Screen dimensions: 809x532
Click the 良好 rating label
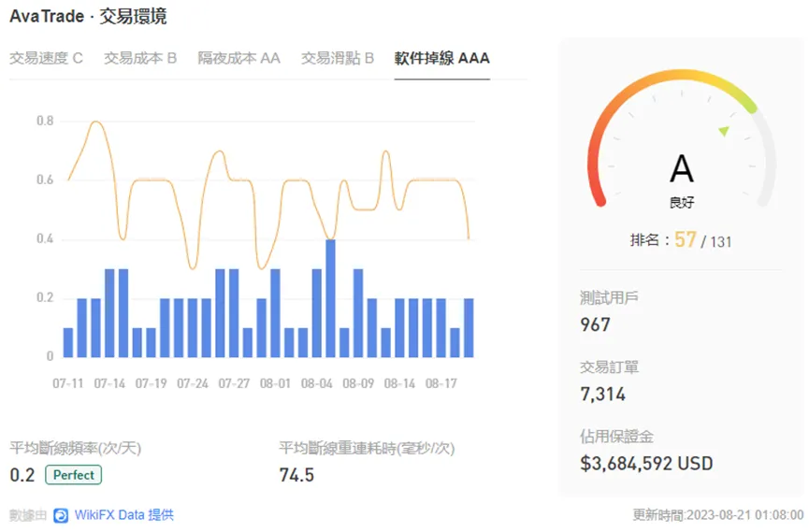[x=682, y=202]
